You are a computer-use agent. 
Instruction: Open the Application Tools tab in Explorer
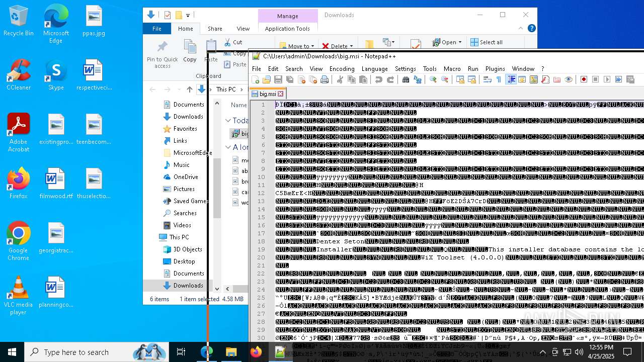[287, 29]
